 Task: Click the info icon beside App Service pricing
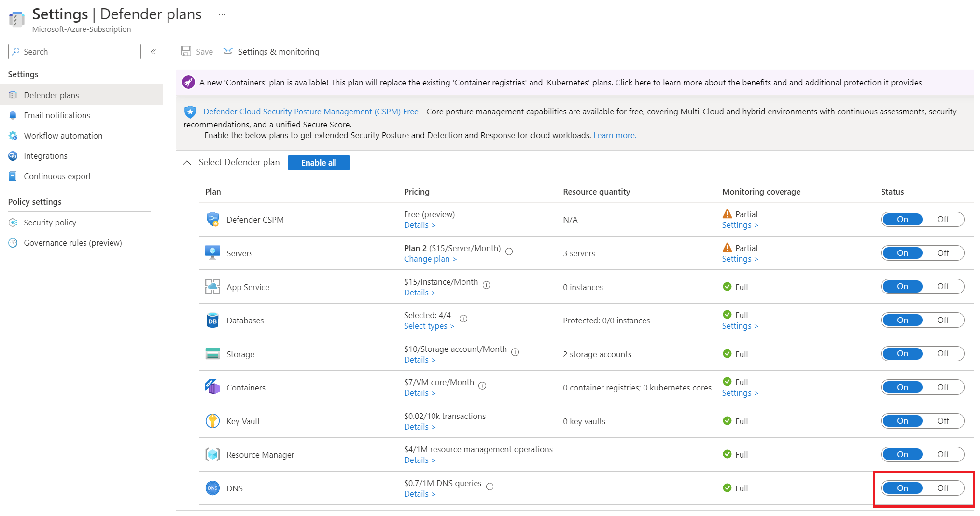[486, 285]
